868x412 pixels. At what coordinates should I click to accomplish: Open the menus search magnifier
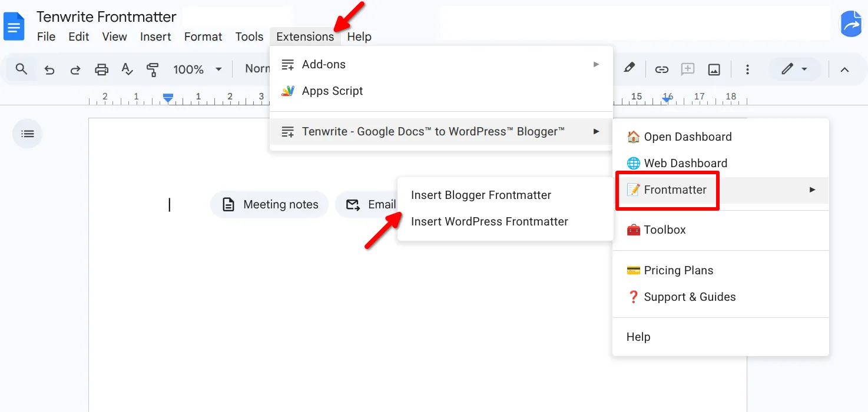pyautogui.click(x=21, y=69)
